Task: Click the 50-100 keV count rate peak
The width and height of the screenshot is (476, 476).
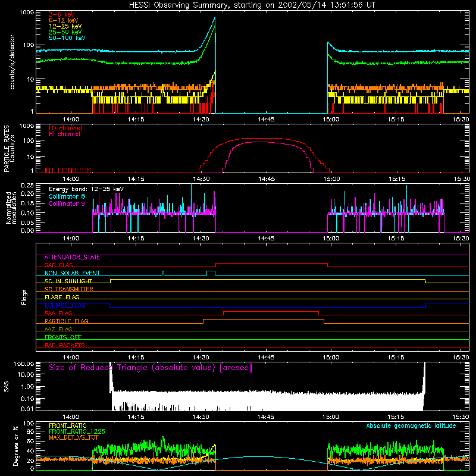Action: pos(215,18)
